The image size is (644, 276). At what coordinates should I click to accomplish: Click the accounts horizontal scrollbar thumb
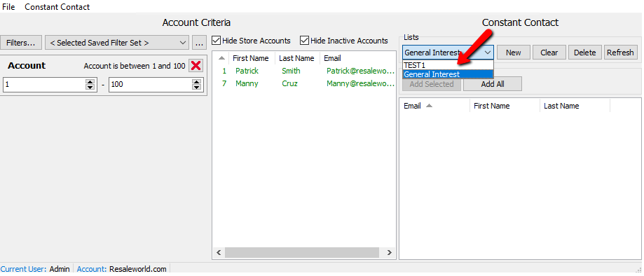point(301,252)
